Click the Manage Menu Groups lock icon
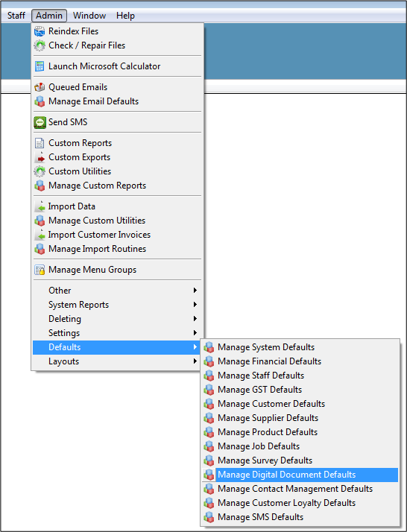 tap(40, 270)
